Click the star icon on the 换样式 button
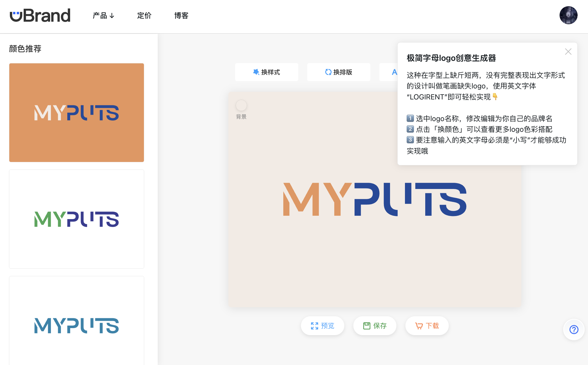Screen dimensions: 588x365 pyautogui.click(x=256, y=72)
